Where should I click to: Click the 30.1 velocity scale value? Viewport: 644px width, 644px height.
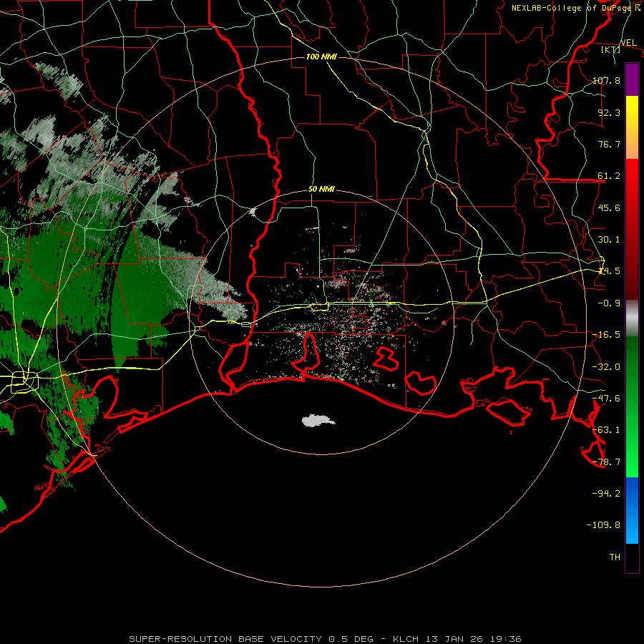(609, 240)
